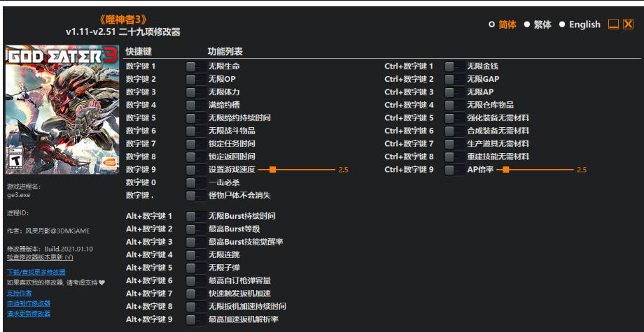Enable 无限缔约持续时间 toggle
This screenshot has height=332, width=644.
coord(195,118)
